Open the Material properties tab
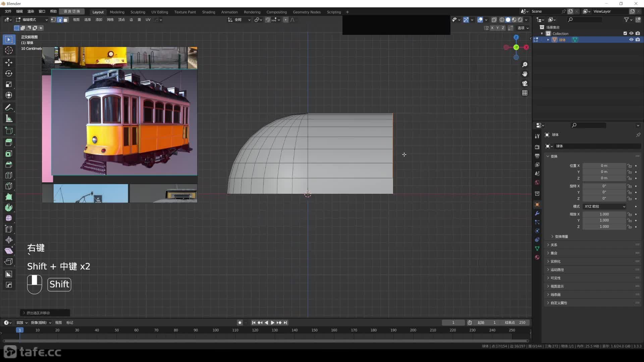Viewport: 644px width, 362px height. [537, 257]
